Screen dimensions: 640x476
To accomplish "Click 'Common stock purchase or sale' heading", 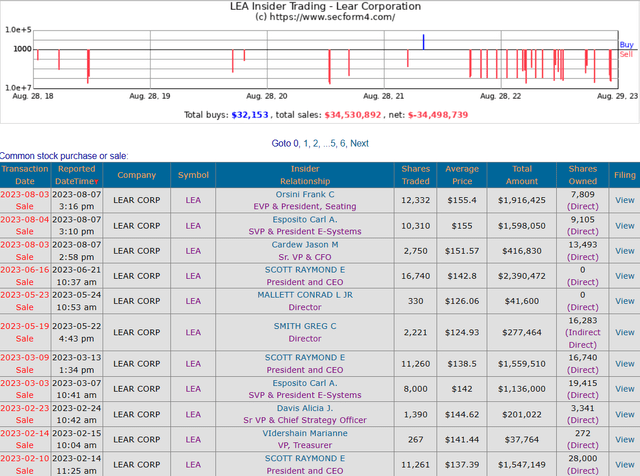I will point(64,156).
